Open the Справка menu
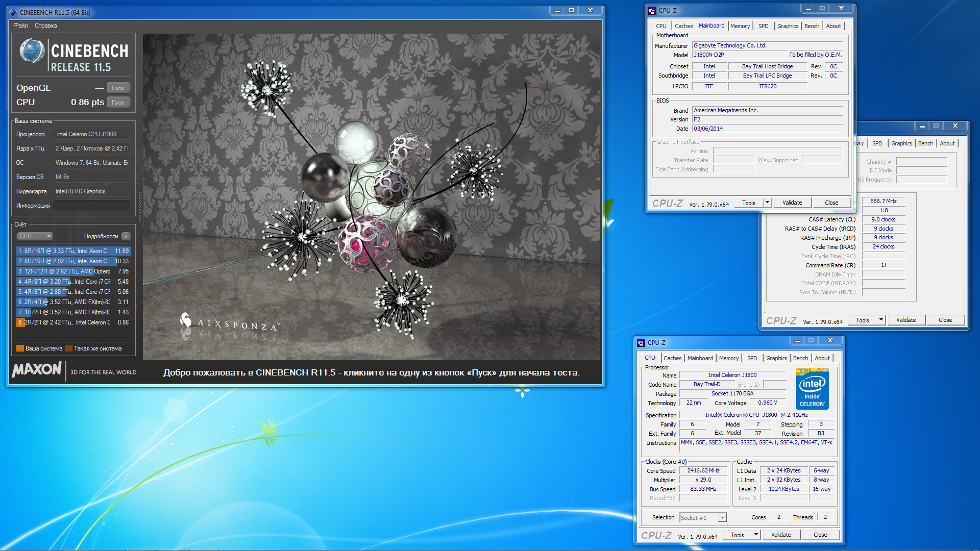 (46, 26)
